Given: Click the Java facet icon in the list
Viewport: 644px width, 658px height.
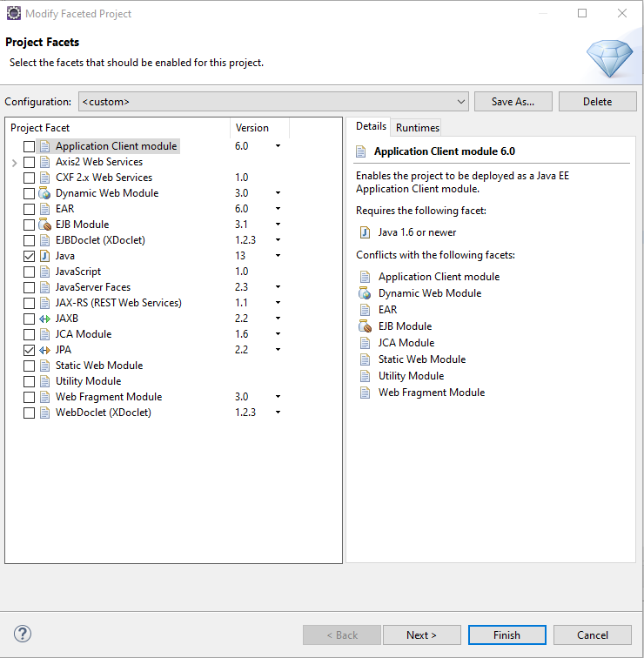Looking at the screenshot, I should [45, 256].
